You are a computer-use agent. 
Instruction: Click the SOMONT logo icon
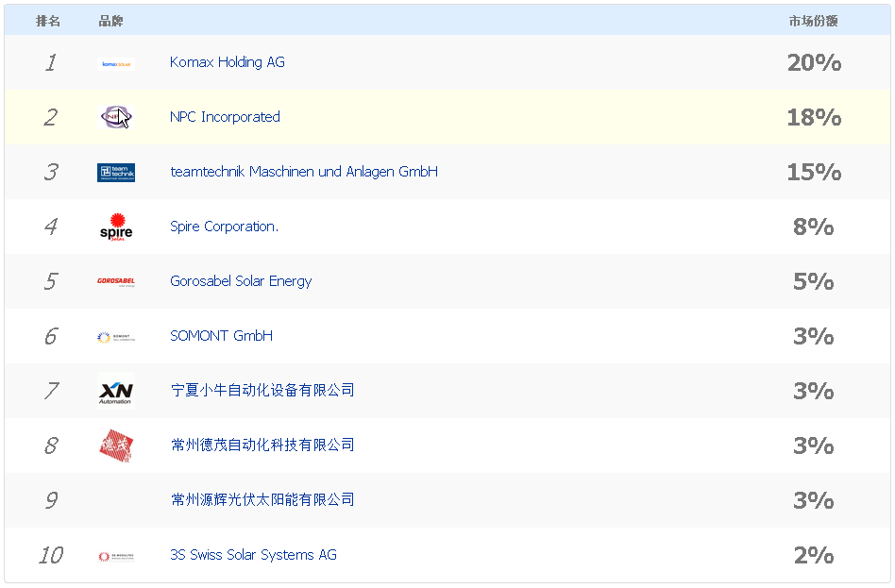point(115,337)
